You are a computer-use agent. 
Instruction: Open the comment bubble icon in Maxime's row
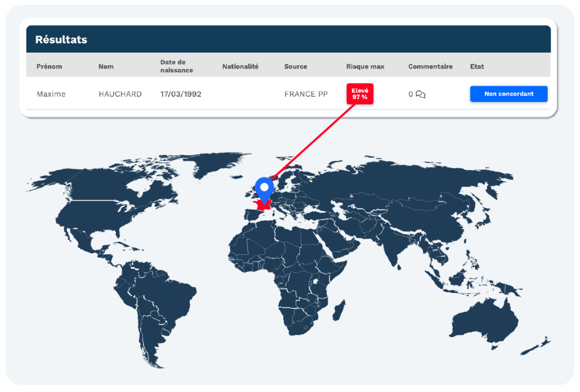420,95
